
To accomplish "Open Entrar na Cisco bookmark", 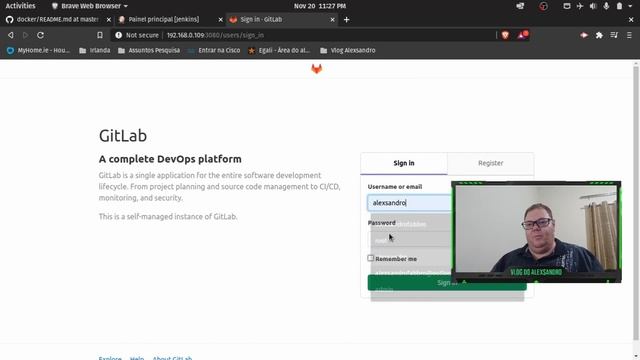I will [214, 51].
